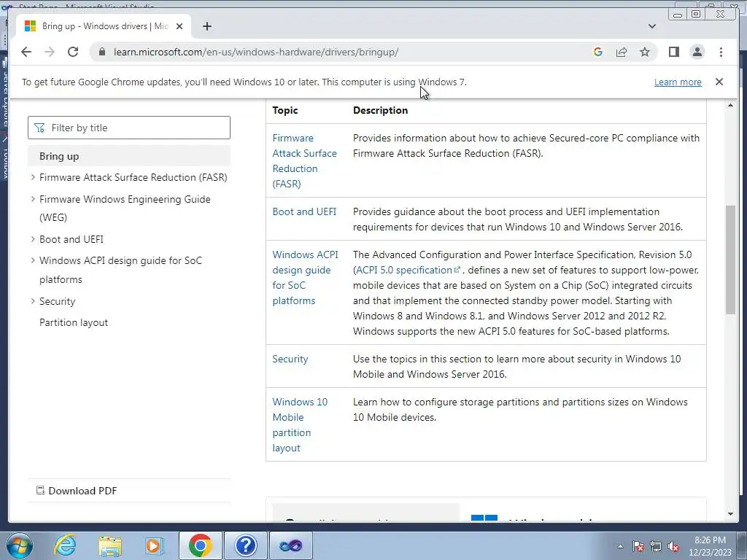Open Windows Explorer file manager taskbar icon
The height and width of the screenshot is (560, 747).
[x=110, y=545]
